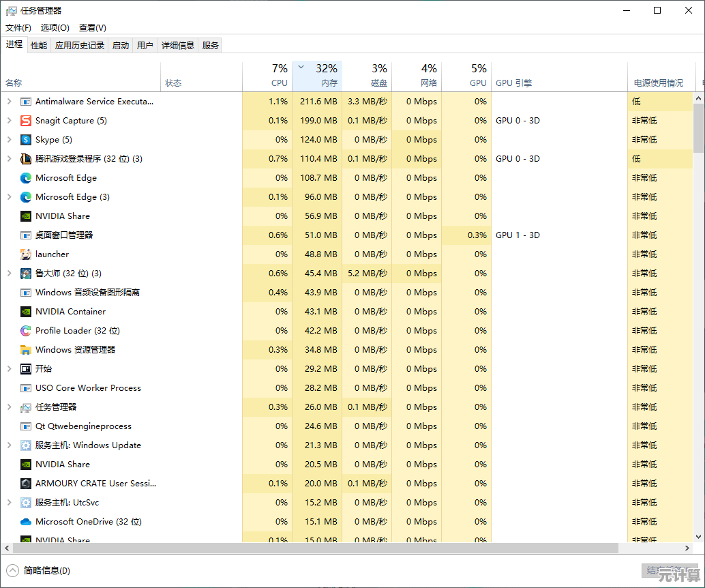Expand 服务主机: UtcSvc group
Screen dimensions: 705x588
(x=9, y=503)
